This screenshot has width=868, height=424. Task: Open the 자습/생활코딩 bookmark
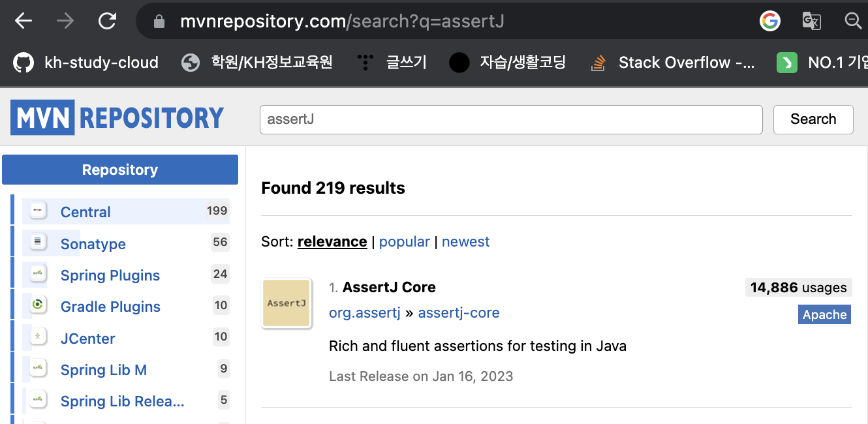tap(507, 63)
